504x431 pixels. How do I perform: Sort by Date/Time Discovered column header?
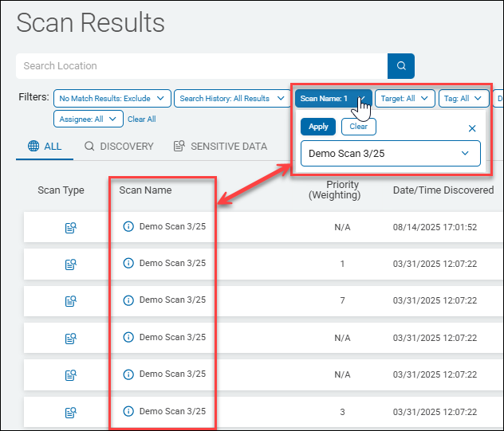coord(443,190)
